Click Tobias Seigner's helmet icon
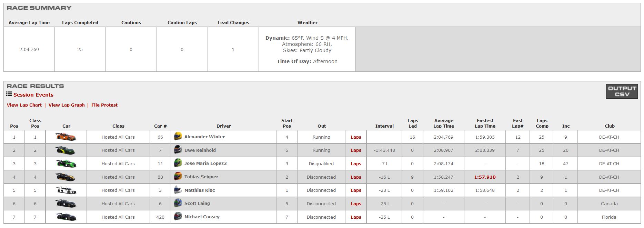The image size is (644, 228). pos(178,177)
